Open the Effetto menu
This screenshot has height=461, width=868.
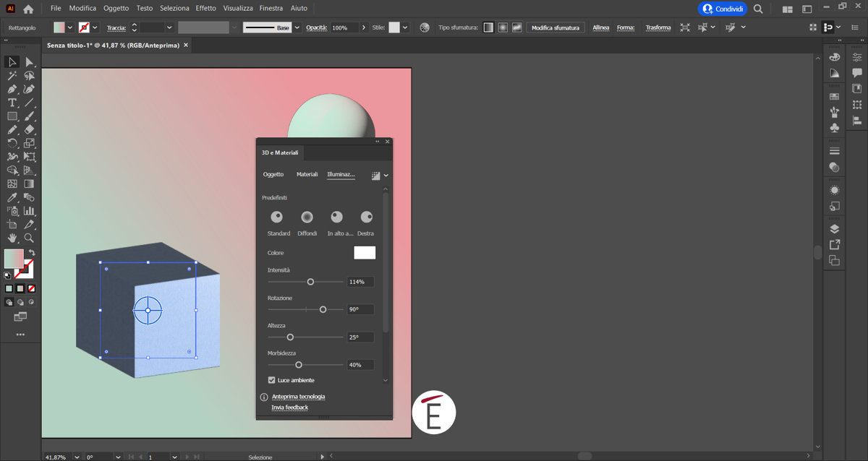pyautogui.click(x=205, y=8)
